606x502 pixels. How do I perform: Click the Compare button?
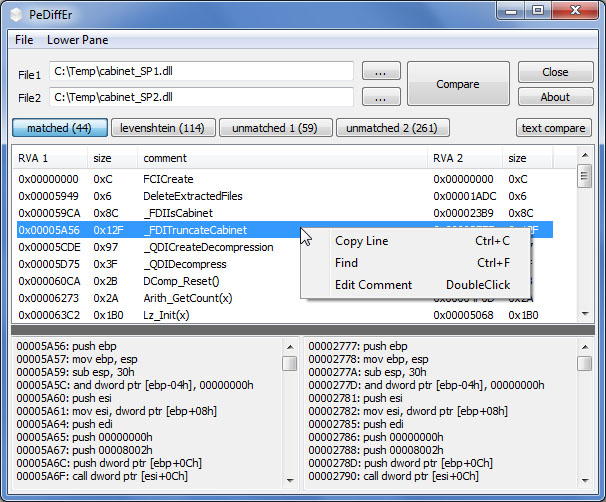tap(458, 83)
